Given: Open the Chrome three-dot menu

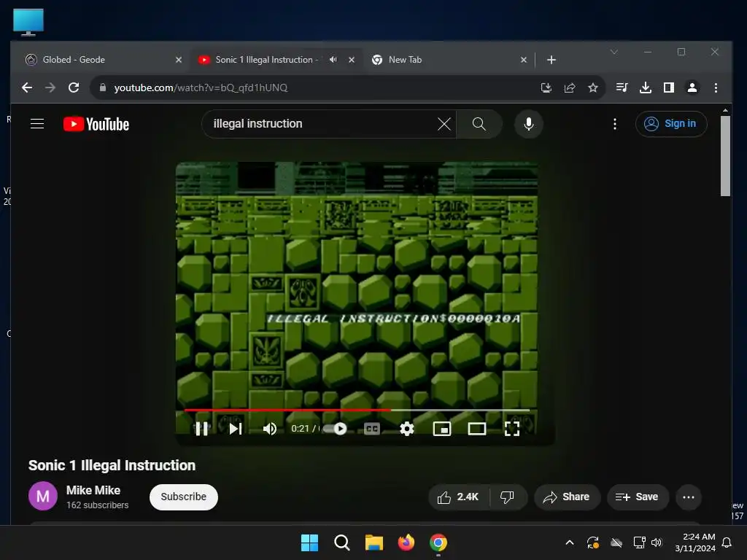Looking at the screenshot, I should 716,87.
